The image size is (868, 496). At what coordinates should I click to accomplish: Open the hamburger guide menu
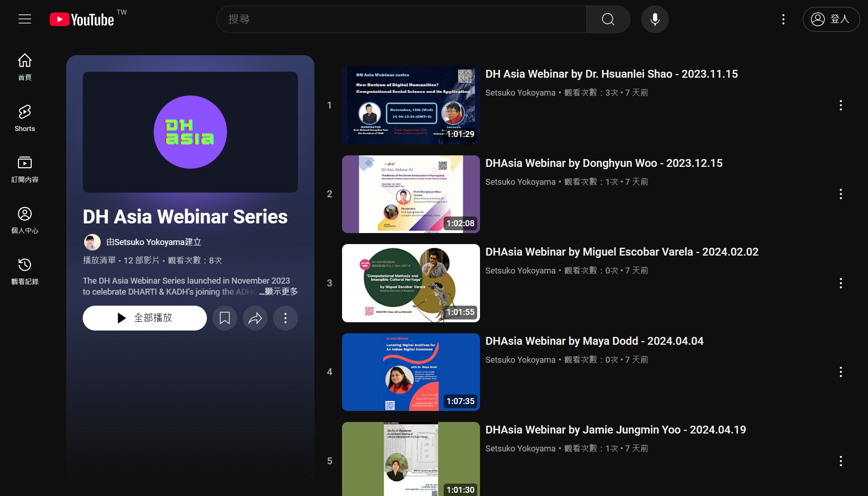click(x=25, y=19)
